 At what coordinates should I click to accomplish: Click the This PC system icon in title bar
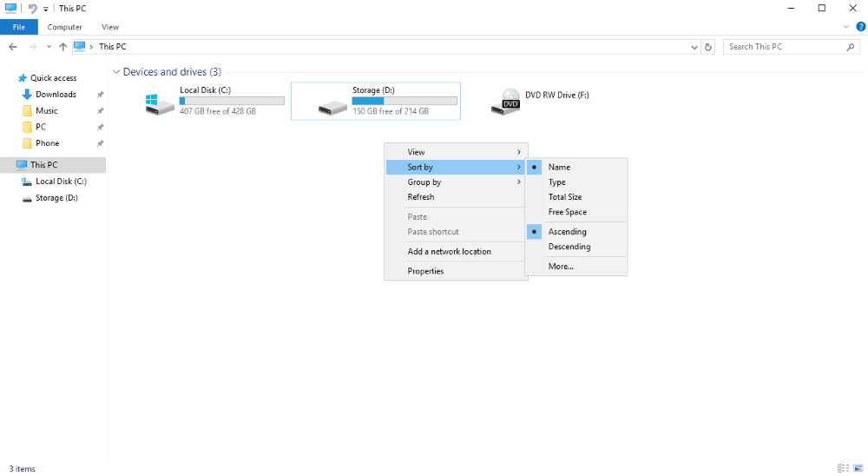click(x=10, y=9)
